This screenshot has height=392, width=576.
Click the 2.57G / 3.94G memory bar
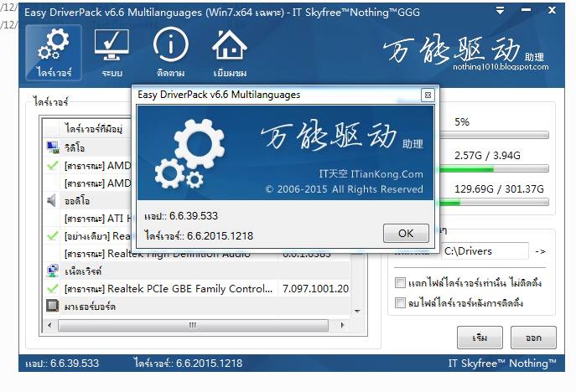[494, 169]
